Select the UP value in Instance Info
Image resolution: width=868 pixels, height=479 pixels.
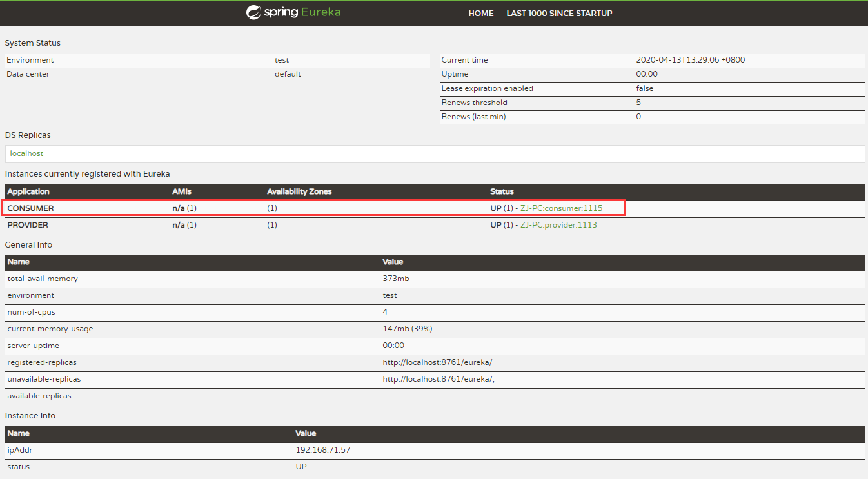tap(301, 467)
